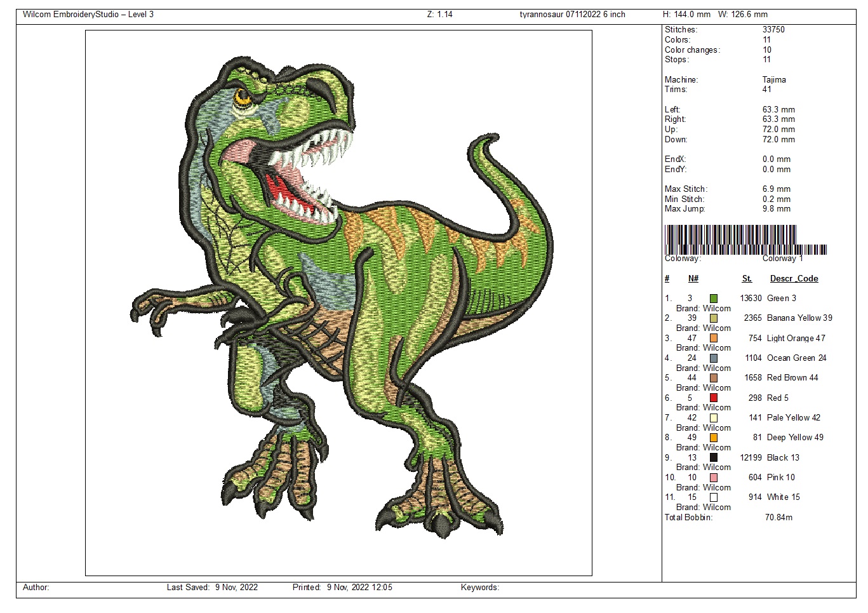Click the Deep Yellow 49 color swatch
The image size is (868, 613).
[714, 438]
